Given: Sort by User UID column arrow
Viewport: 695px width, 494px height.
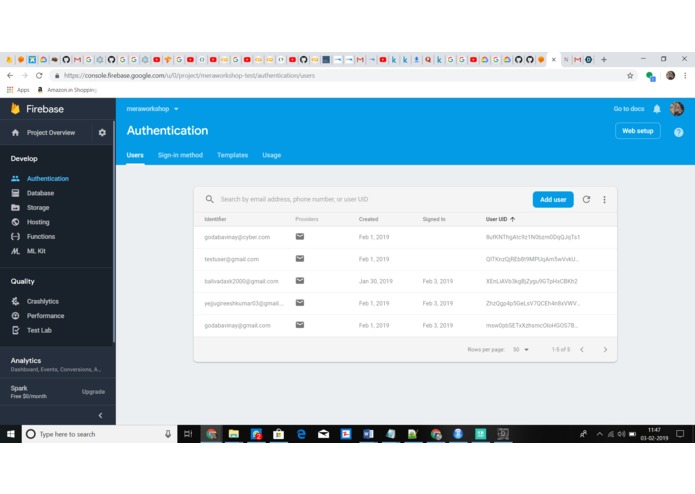Looking at the screenshot, I should coord(513,219).
